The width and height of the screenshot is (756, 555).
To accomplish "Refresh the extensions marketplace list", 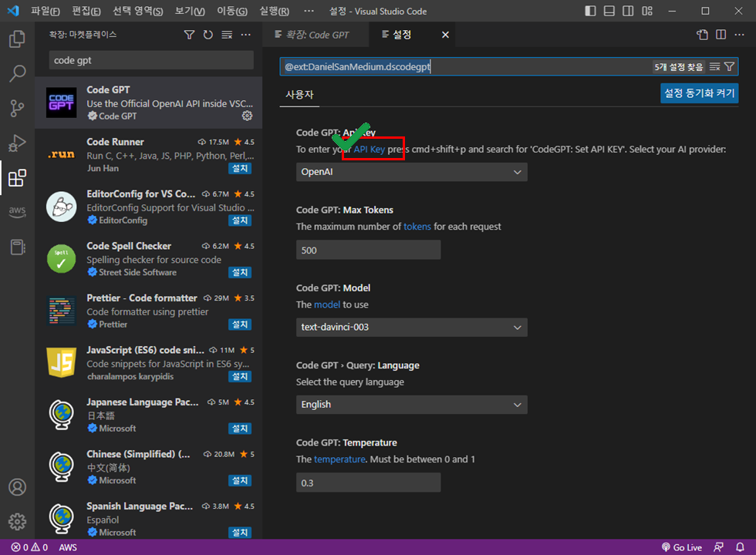I will tap(208, 35).
